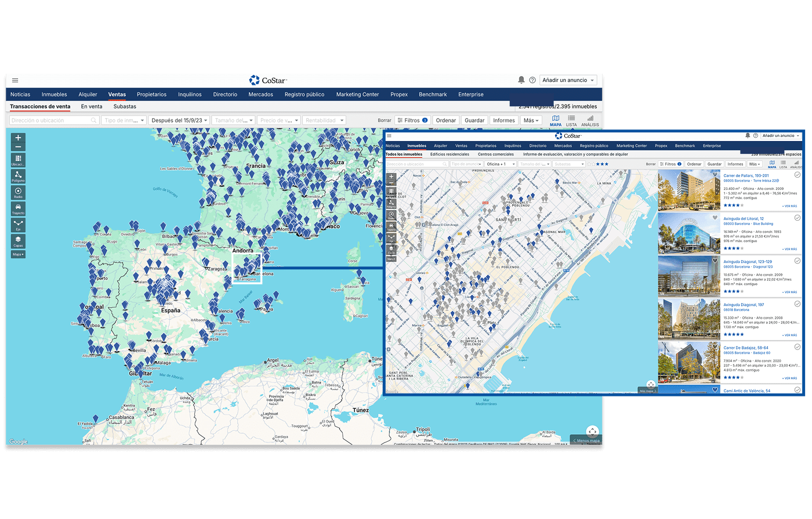
Task: Switch to LISTA view in the Ventas window
Action: 571,120
